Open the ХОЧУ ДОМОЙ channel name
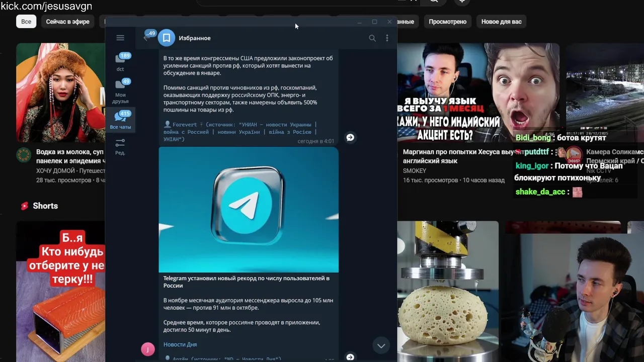Viewport: 644px width, 362px height. (x=70, y=171)
